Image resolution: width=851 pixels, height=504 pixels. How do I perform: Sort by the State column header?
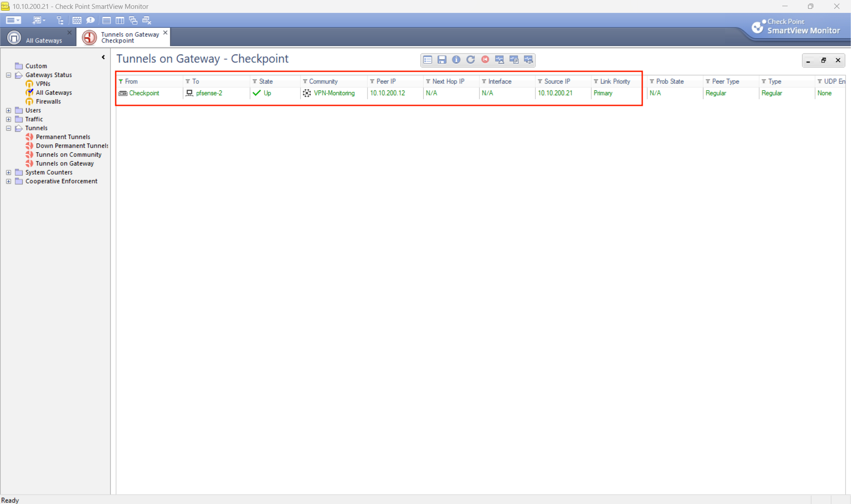[x=275, y=81]
